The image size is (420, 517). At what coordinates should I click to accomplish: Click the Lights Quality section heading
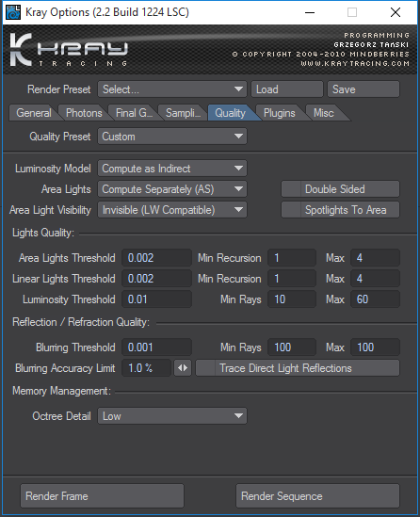coord(43,233)
